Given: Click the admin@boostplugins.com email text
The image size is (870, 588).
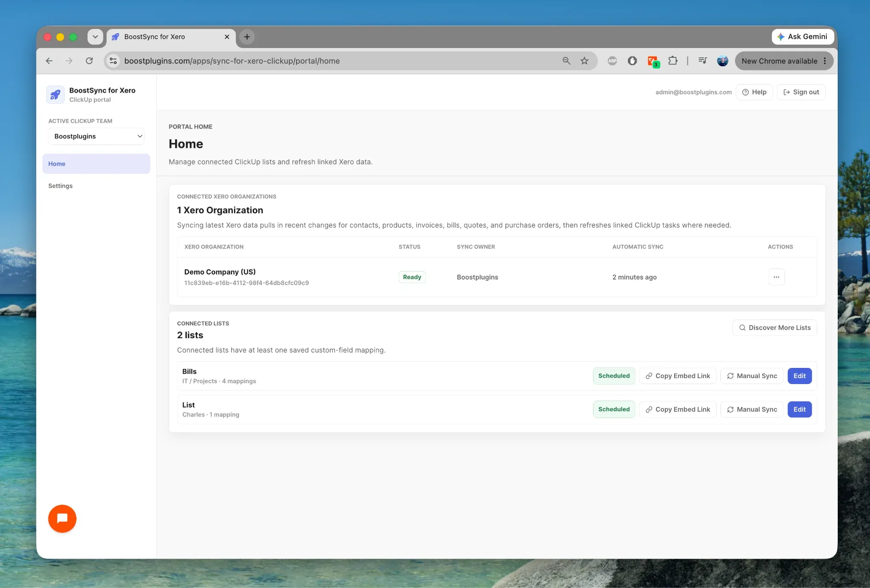Looking at the screenshot, I should (693, 92).
